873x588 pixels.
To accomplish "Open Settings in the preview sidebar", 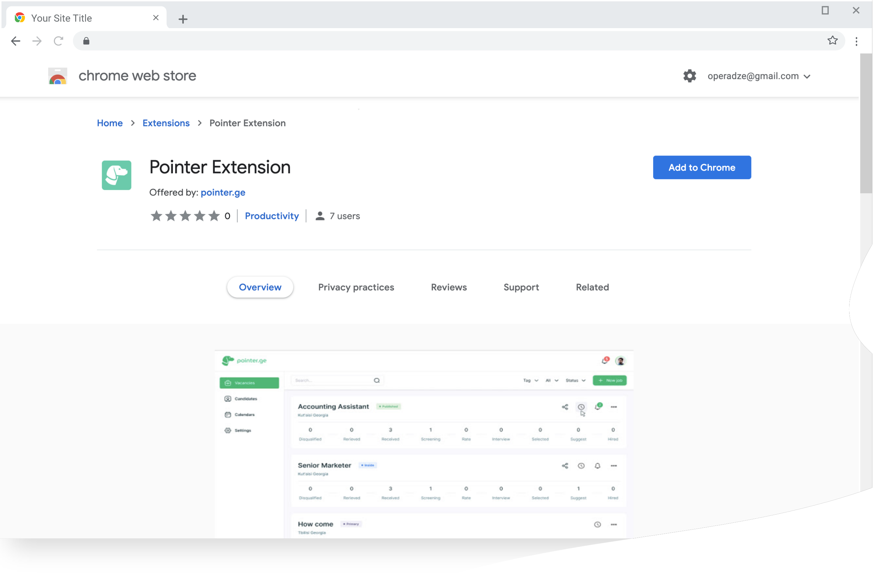I will [x=238, y=431].
